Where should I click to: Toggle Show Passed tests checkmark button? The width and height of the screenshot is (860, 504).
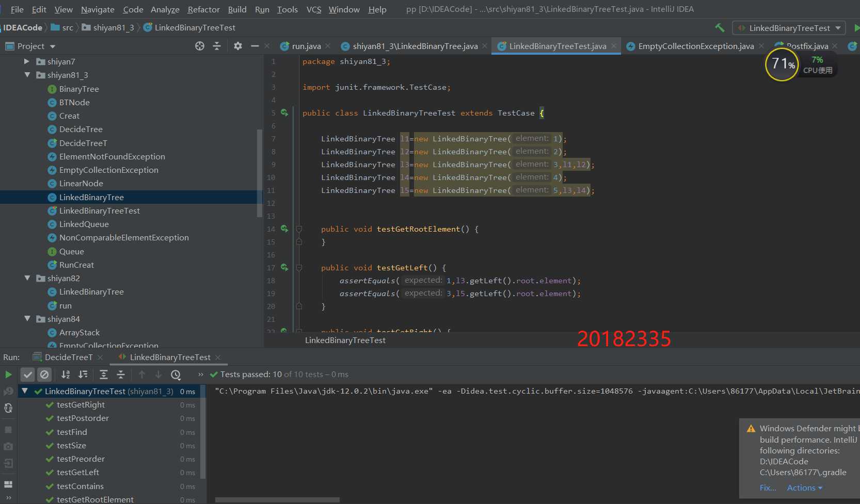coord(28,375)
